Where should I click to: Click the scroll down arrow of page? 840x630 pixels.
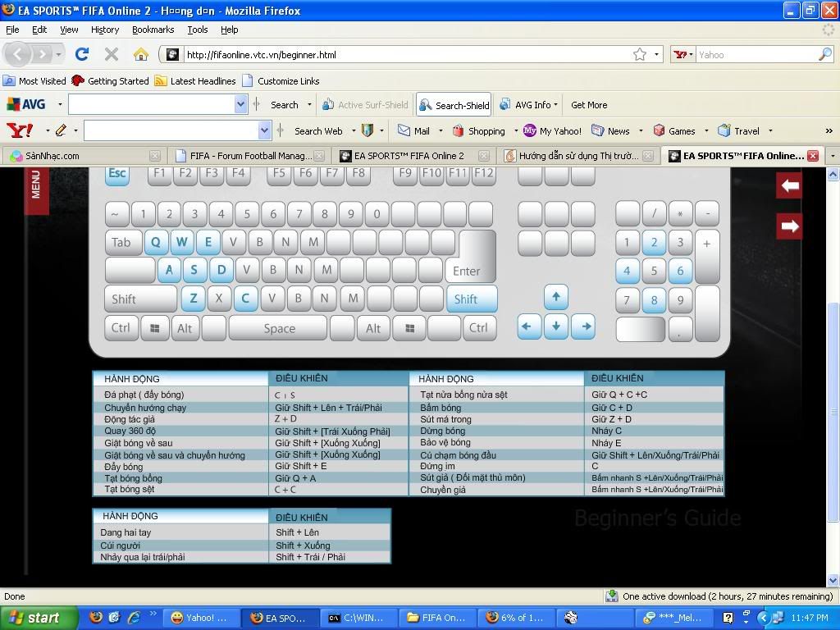click(x=833, y=580)
